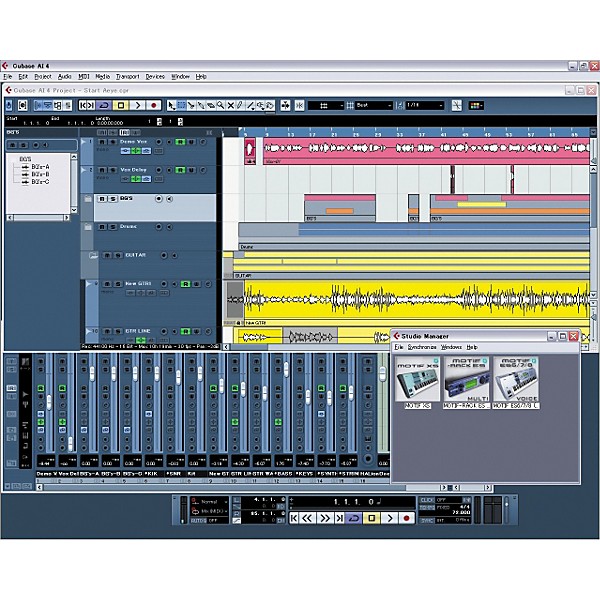Image resolution: width=600 pixels, height=600 pixels.
Task: Solo the Vox Delay track
Action: (x=112, y=170)
